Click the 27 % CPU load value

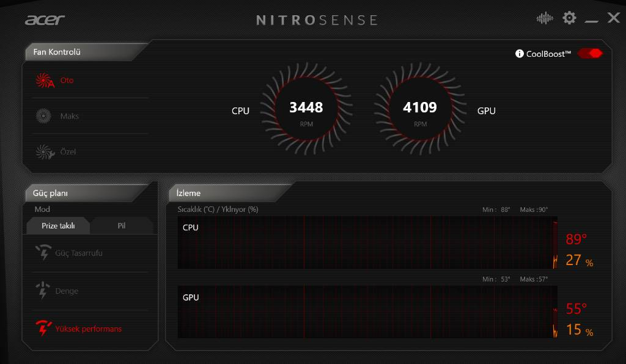tap(580, 260)
